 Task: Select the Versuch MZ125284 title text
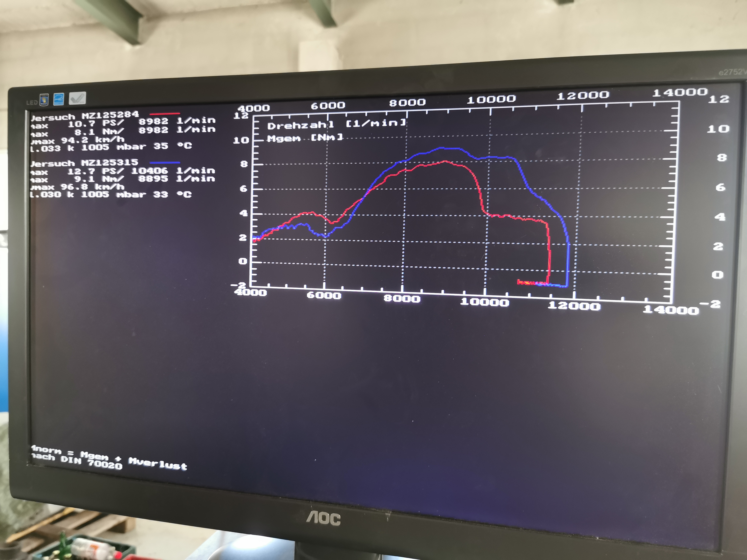coord(84,116)
